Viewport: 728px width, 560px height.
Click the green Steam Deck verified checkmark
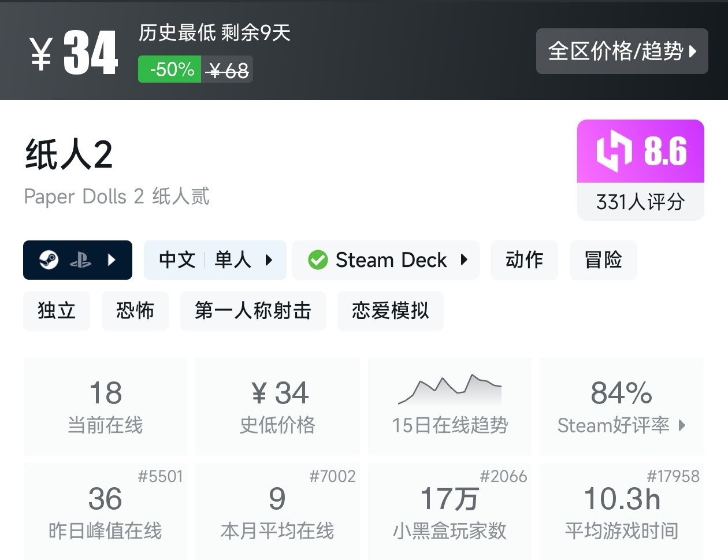pyautogui.click(x=317, y=260)
